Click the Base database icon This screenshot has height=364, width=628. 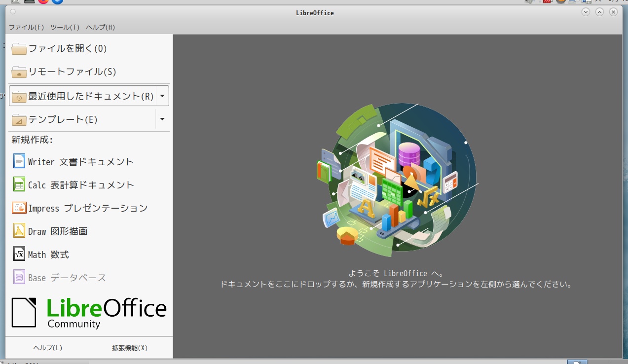click(x=19, y=277)
